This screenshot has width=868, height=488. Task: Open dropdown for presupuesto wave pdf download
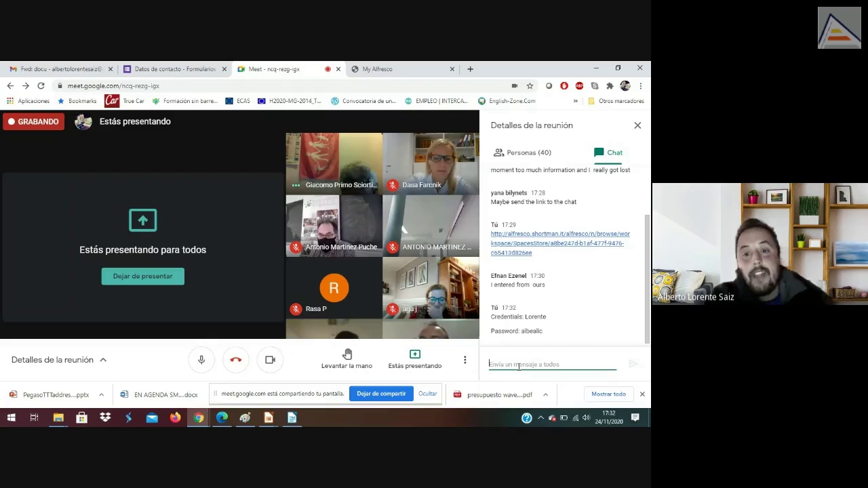click(545, 394)
